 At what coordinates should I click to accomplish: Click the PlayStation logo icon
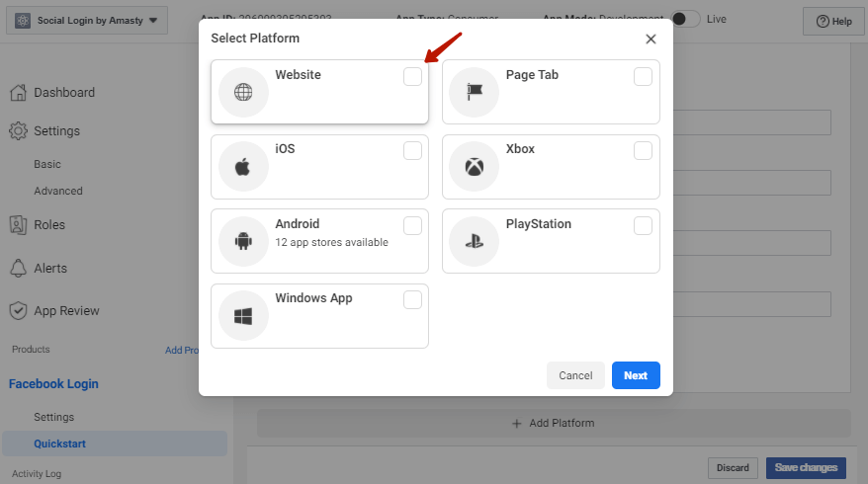474,241
